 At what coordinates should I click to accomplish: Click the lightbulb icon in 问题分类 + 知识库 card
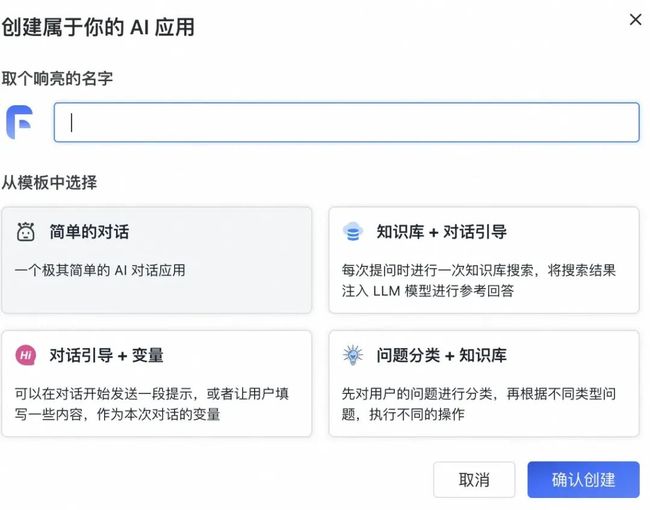[x=353, y=355]
